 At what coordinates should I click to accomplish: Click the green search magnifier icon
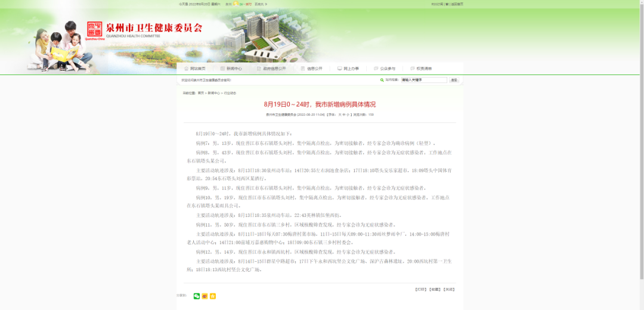click(x=382, y=80)
